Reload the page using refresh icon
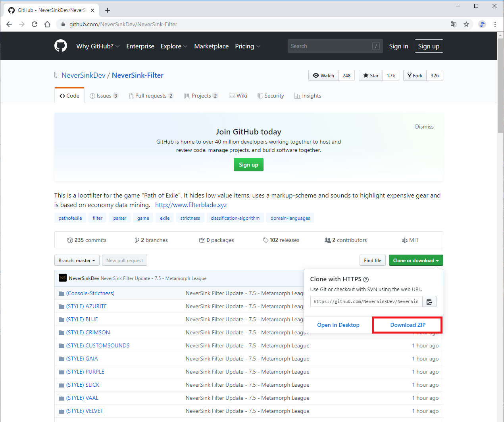Screen dimensions: 504x422 click(x=35, y=24)
